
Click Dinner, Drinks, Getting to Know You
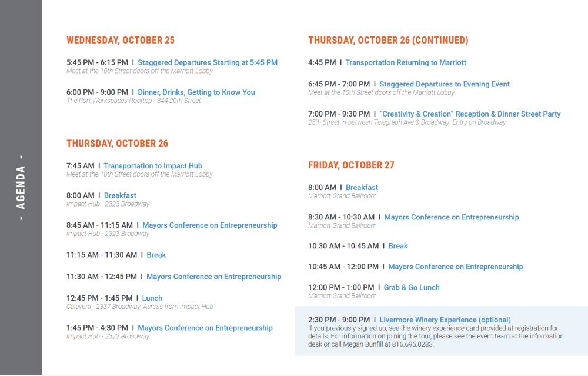(x=196, y=92)
